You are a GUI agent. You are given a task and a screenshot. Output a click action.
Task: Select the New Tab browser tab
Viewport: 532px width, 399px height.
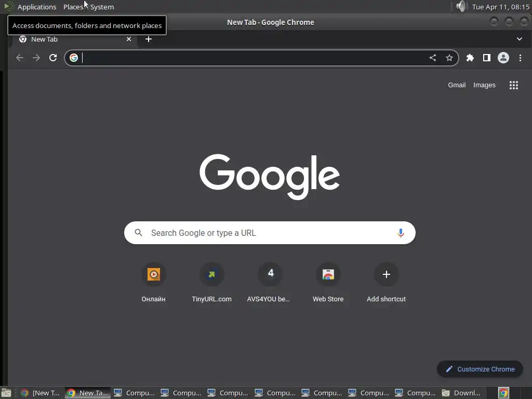pos(75,39)
